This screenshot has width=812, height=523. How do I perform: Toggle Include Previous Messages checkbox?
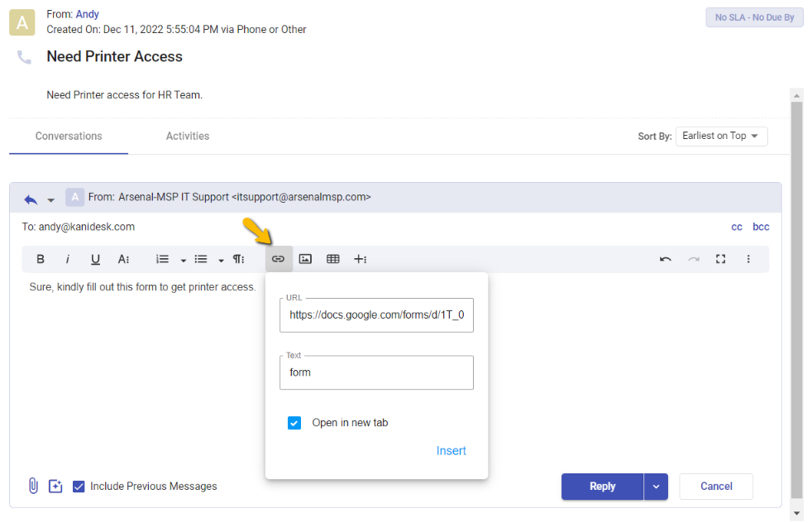pyautogui.click(x=79, y=487)
